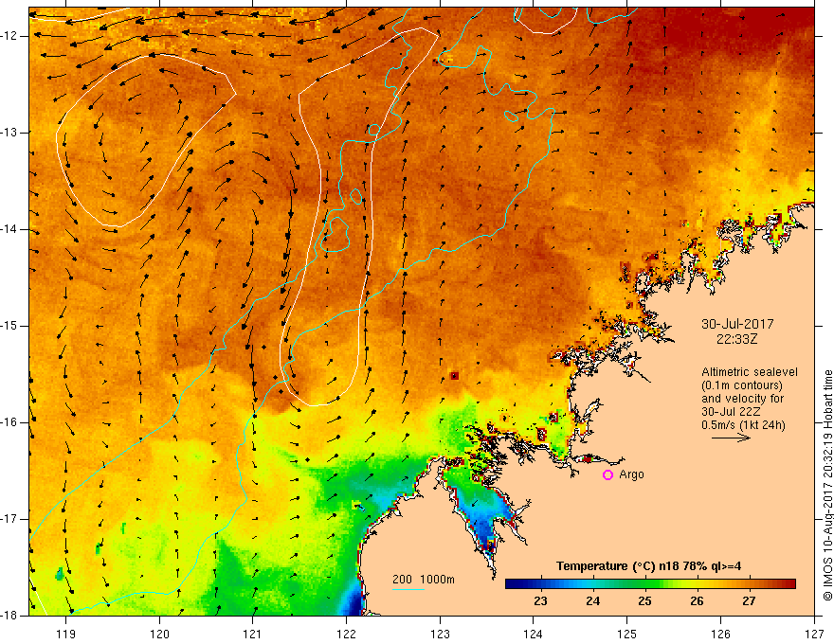Click longitude label 119

click(66, 634)
